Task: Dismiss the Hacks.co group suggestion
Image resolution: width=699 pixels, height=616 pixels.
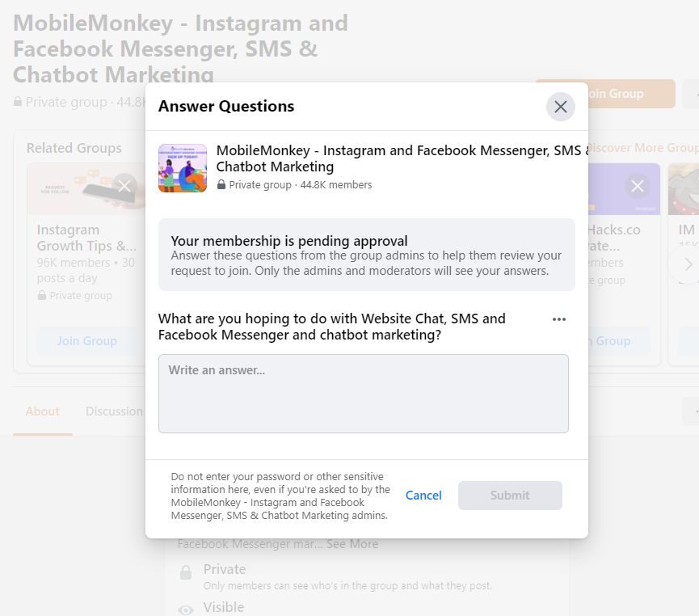Action: click(638, 186)
